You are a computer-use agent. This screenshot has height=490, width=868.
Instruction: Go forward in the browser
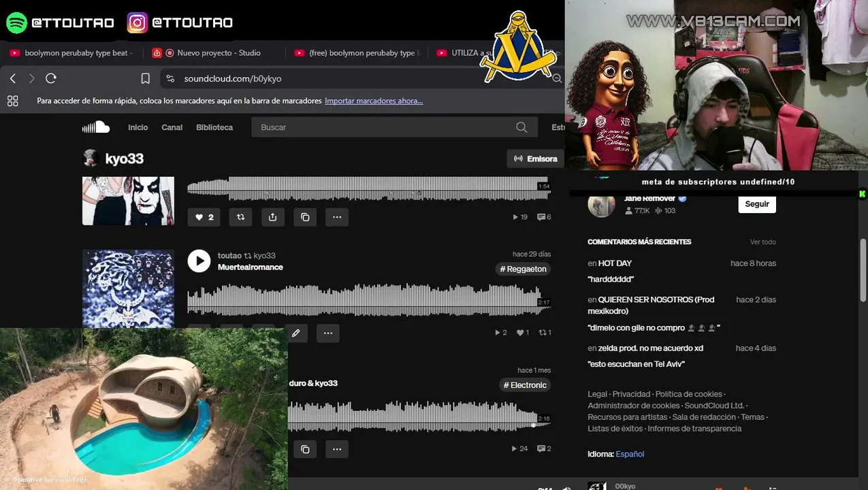click(31, 78)
